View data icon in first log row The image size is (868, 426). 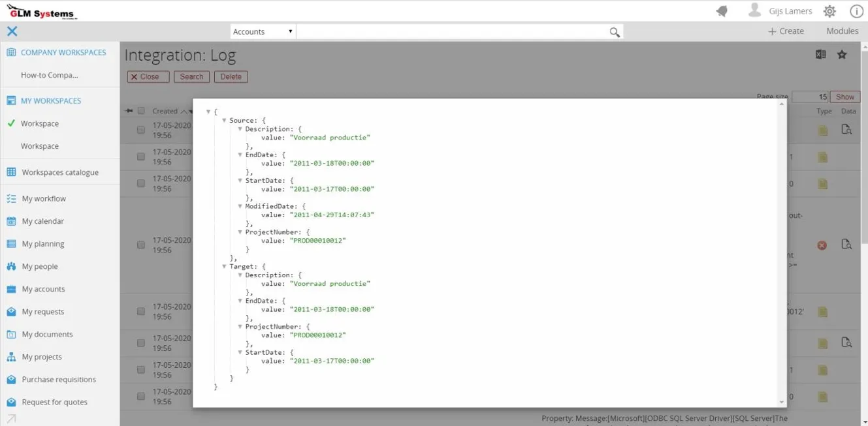846,130
